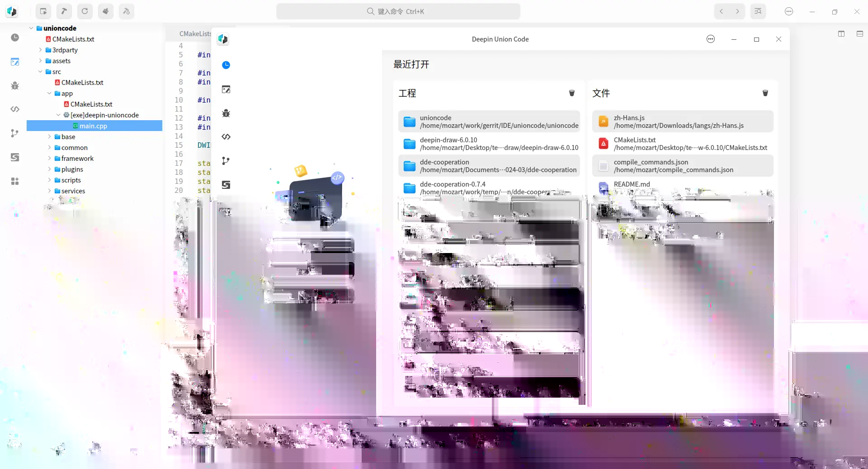Open recent project unioncode
Screen dimensions: 868x469
click(x=489, y=122)
